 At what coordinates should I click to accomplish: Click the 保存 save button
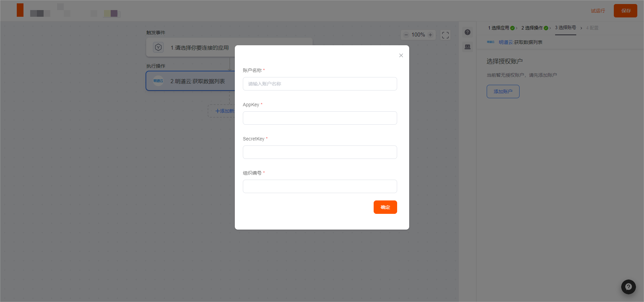[625, 11]
